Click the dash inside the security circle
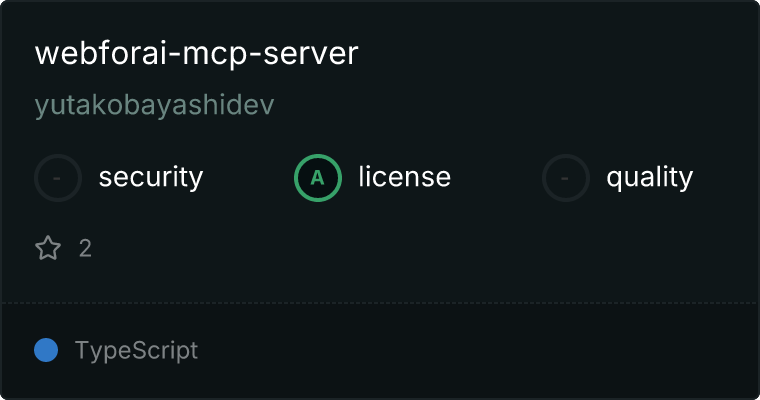The image size is (760, 400). (x=57, y=178)
